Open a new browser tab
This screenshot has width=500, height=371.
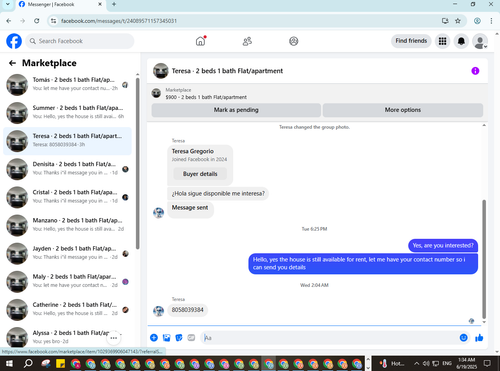click(x=114, y=4)
